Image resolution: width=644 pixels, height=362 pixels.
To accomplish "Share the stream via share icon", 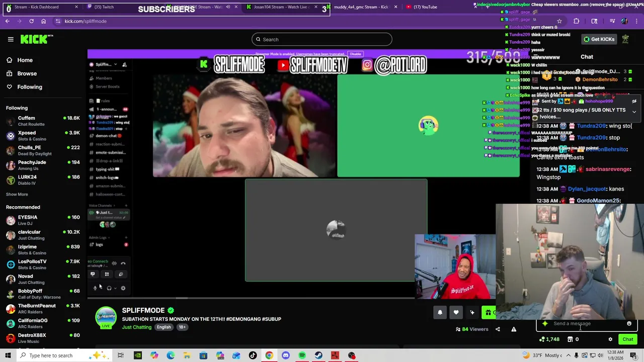I will coord(498,329).
